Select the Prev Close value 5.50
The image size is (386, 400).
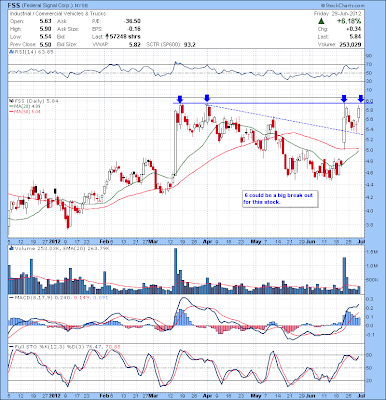coord(46,44)
